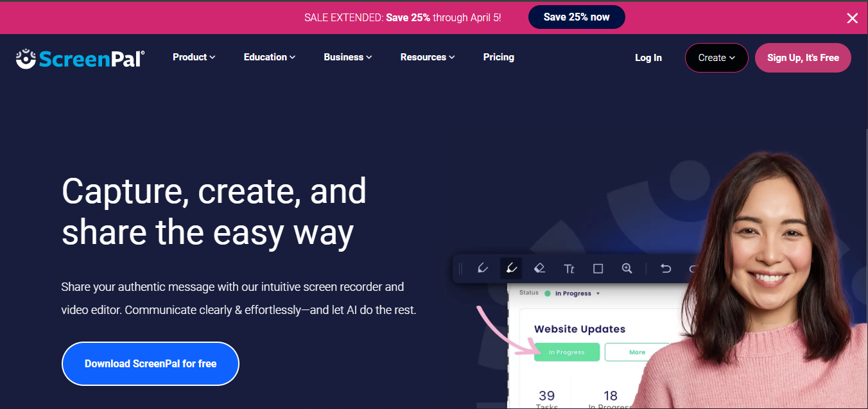This screenshot has height=409, width=868.
Task: Select the text (Tt) tool icon
Action: (569, 268)
